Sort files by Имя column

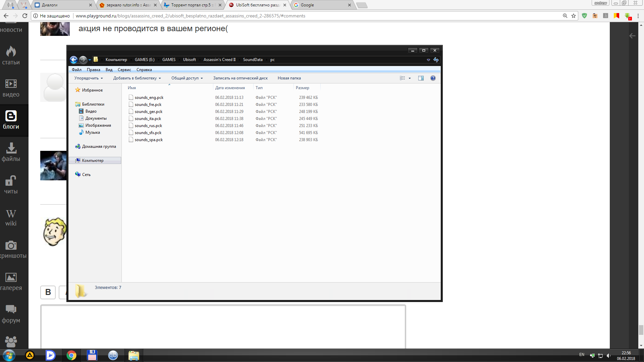169,88
